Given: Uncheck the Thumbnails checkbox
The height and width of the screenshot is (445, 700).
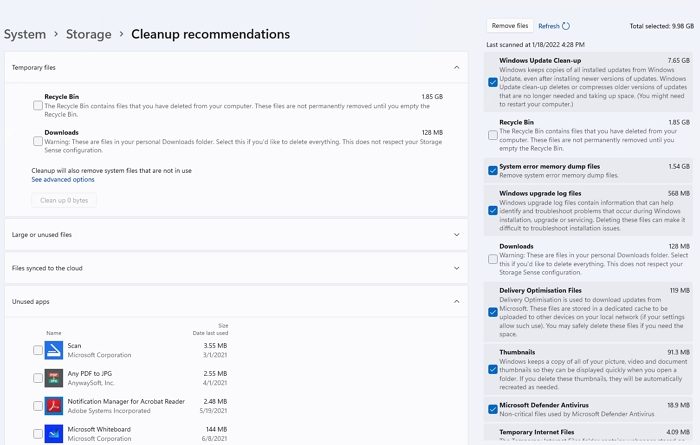Looking at the screenshot, I should tap(493, 369).
